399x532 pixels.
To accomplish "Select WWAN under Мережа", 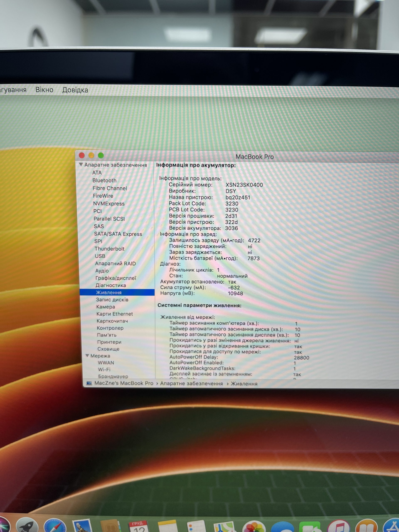I will click(x=106, y=362).
